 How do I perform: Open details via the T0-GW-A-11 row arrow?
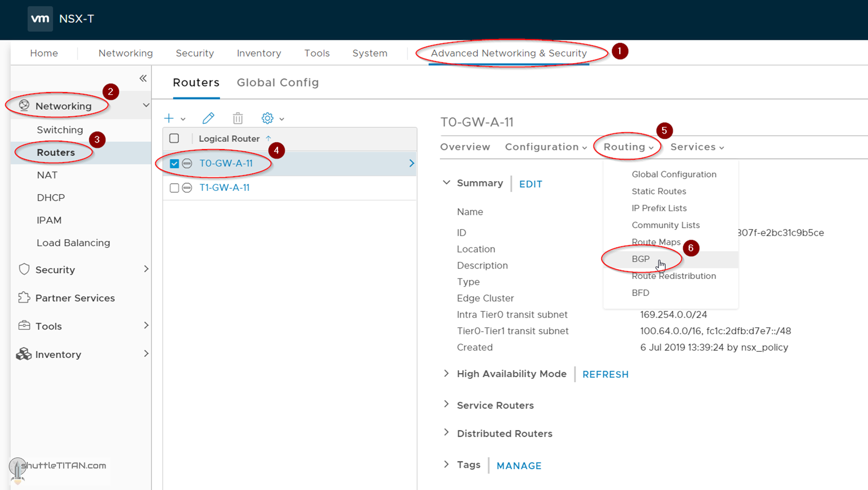(x=411, y=163)
